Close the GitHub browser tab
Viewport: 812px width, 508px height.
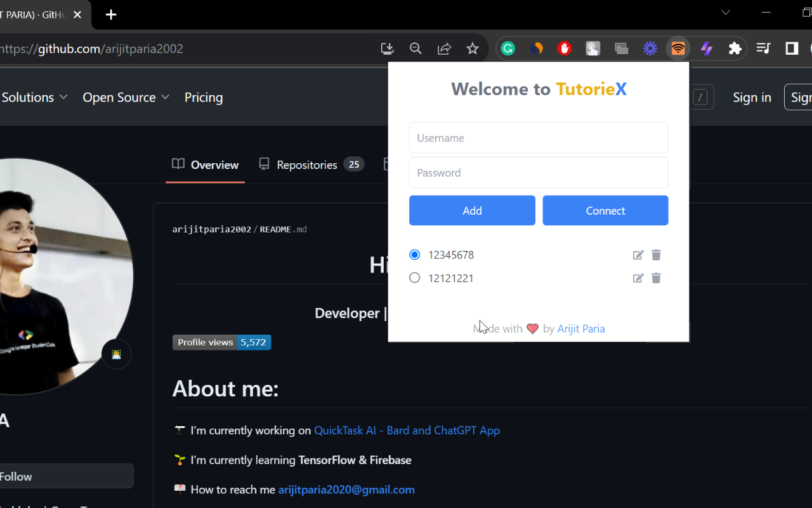click(77, 15)
